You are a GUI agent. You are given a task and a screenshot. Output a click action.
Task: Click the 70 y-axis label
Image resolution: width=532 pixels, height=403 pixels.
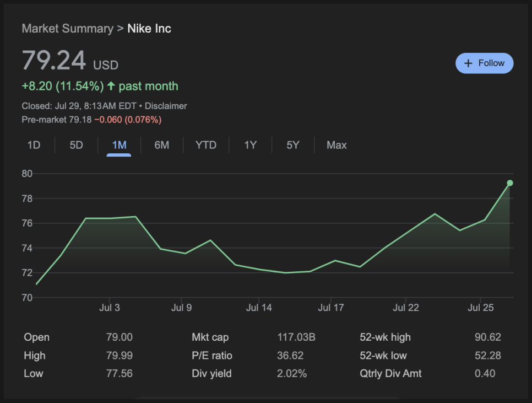click(27, 298)
